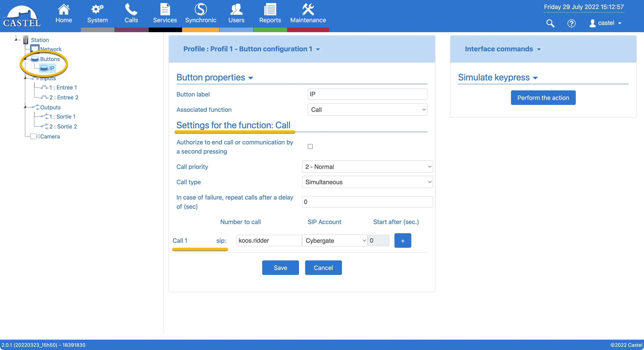Open the Home house icon
This screenshot has width=644, height=350.
[63, 10]
